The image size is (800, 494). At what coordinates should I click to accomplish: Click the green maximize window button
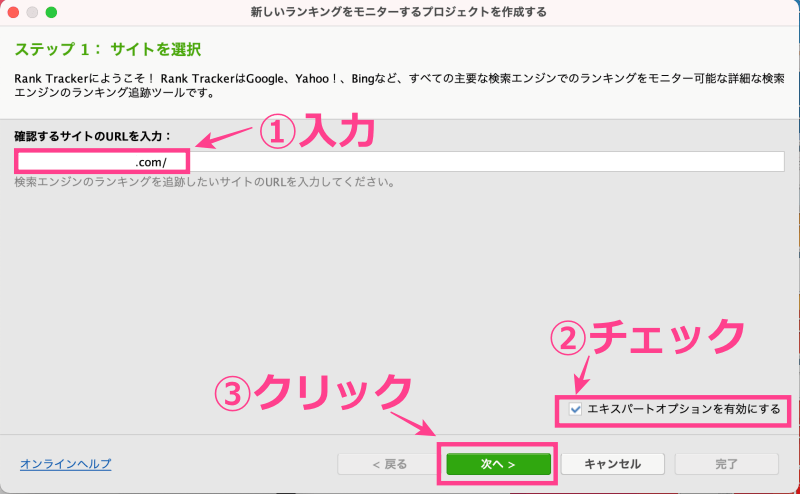pos(51,12)
